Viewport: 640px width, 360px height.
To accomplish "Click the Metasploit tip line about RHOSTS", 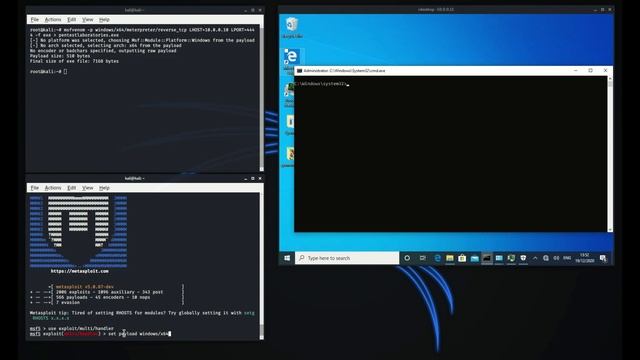I will (142, 316).
